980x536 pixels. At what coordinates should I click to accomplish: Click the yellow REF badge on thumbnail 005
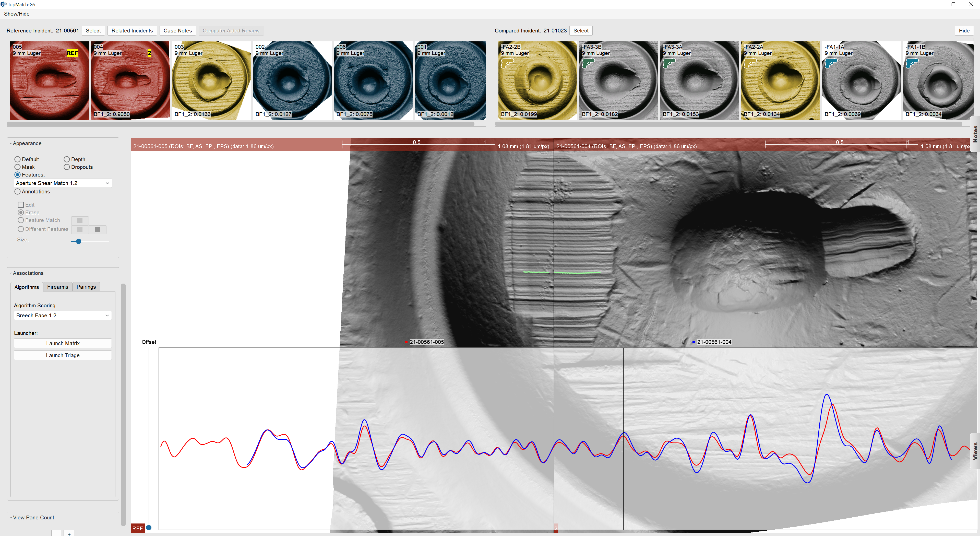[x=72, y=53]
